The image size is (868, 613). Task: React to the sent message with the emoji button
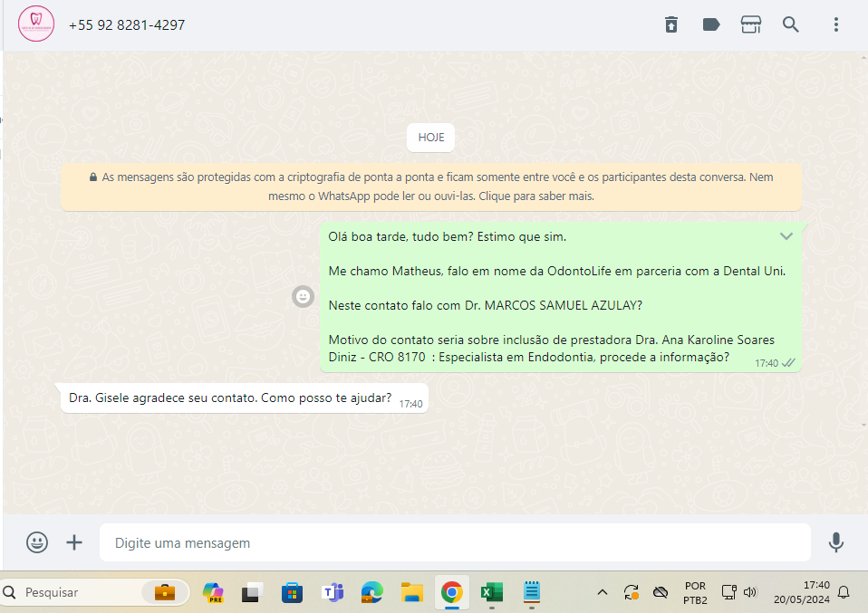303,297
